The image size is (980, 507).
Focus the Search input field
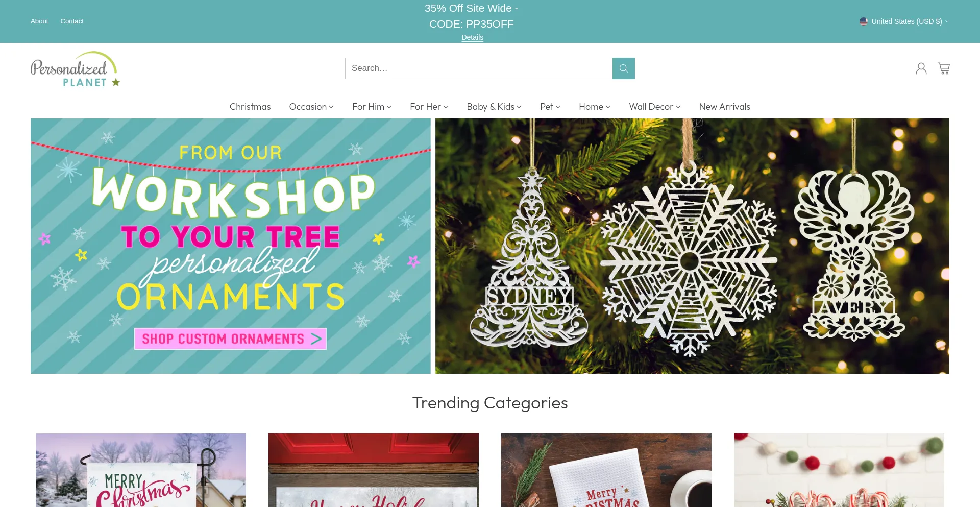(x=479, y=68)
